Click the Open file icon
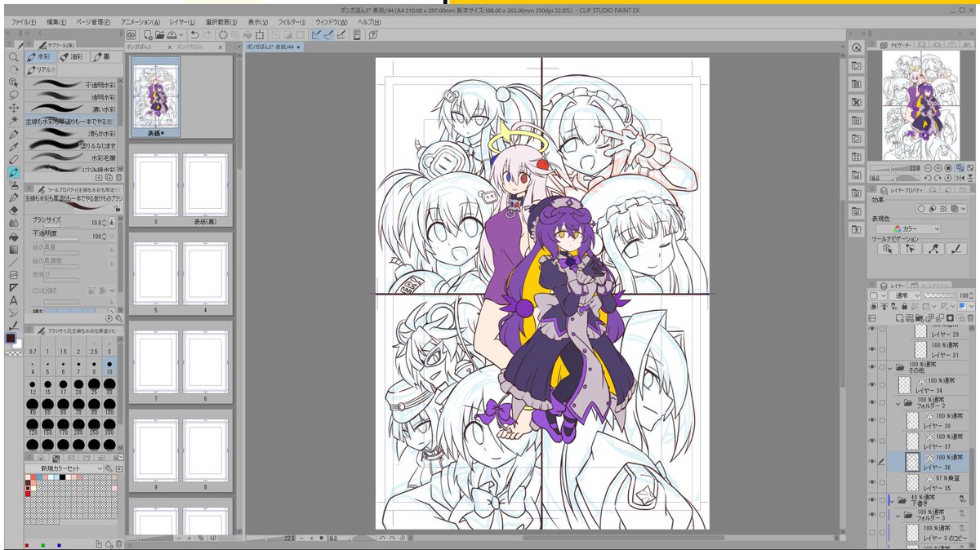Screen dimensions: 980x550 [160, 35]
